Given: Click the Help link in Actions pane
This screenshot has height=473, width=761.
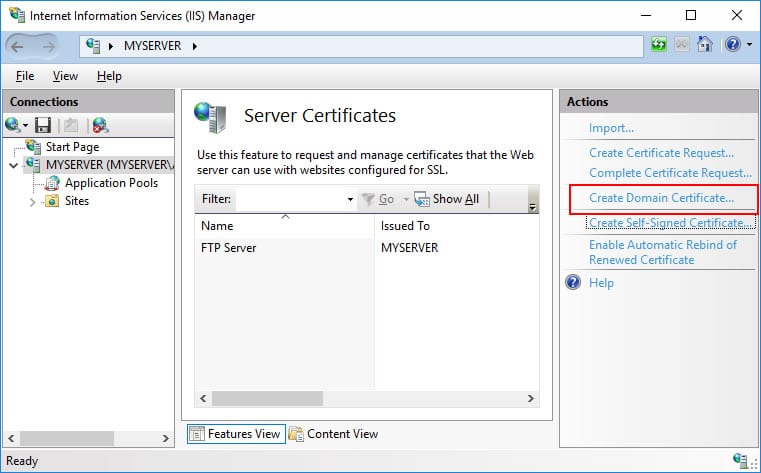Looking at the screenshot, I should click(601, 283).
